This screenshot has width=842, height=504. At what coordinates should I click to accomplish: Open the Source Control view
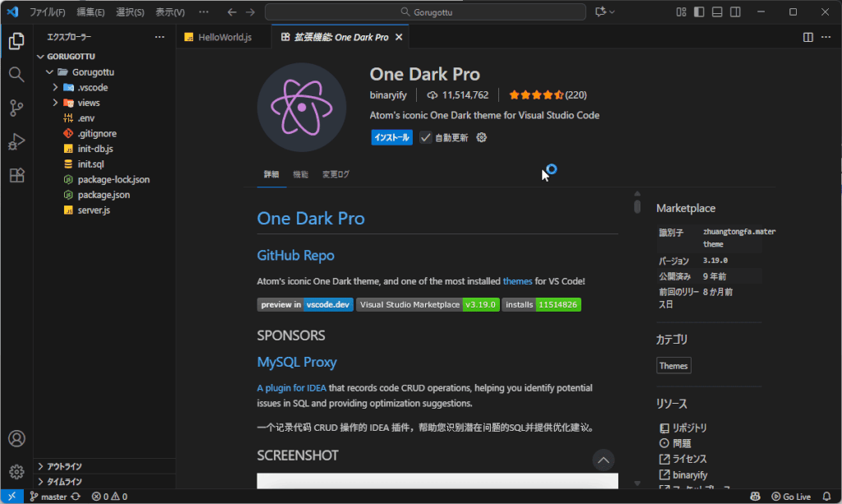[x=16, y=107]
